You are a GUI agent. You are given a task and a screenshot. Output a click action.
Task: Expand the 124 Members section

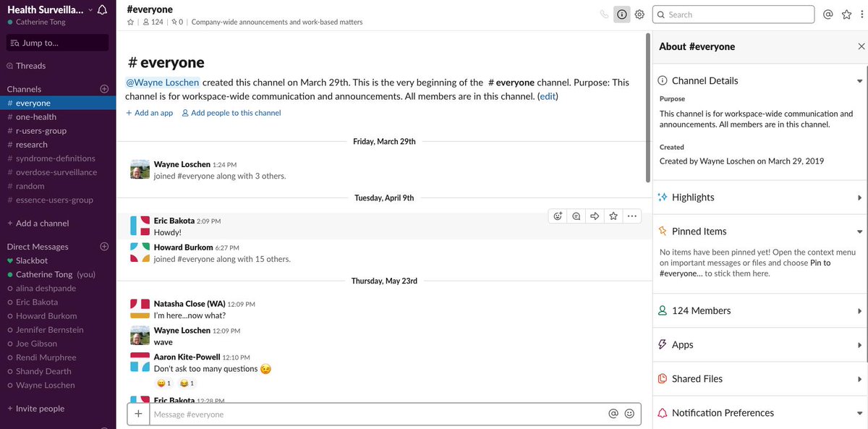point(859,311)
